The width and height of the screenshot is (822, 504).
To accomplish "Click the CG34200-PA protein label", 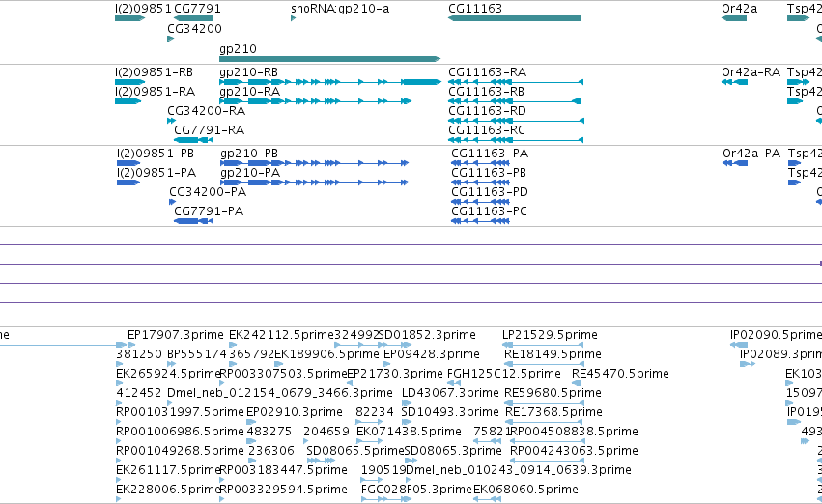I will coord(208,192).
